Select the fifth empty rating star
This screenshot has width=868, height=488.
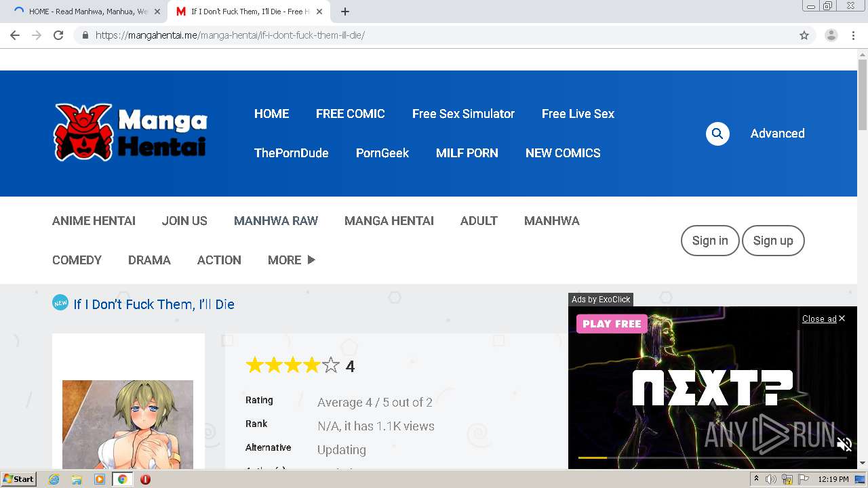coord(331,366)
